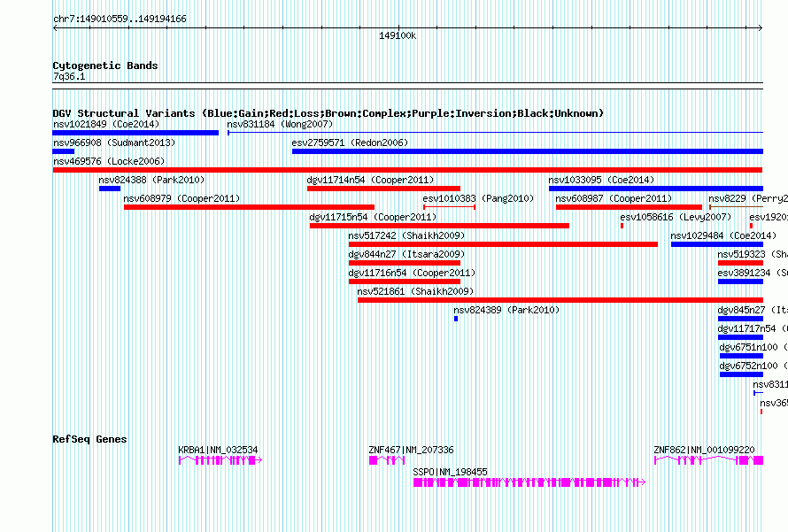
Task: Click the 149100k ruler position marker
Action: tap(398, 35)
